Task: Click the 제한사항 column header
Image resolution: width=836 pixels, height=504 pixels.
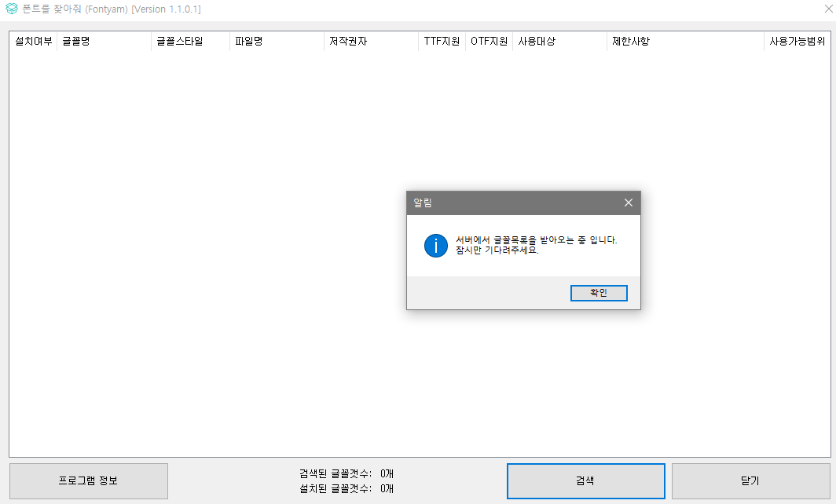Action: pyautogui.click(x=685, y=41)
